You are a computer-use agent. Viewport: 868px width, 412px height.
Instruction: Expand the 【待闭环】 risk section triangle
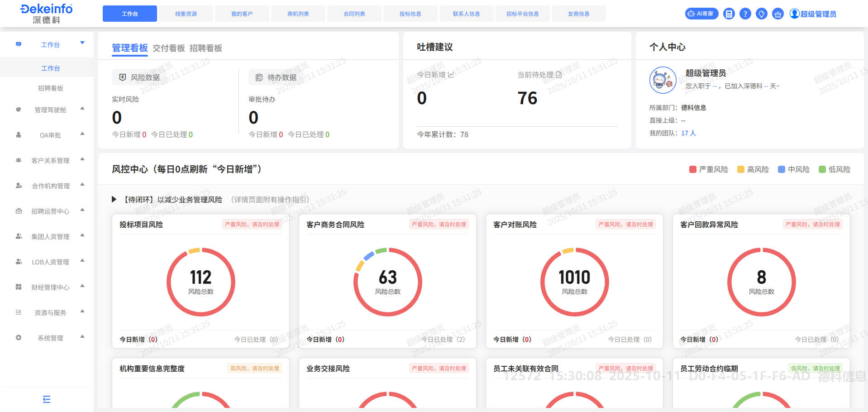point(114,199)
